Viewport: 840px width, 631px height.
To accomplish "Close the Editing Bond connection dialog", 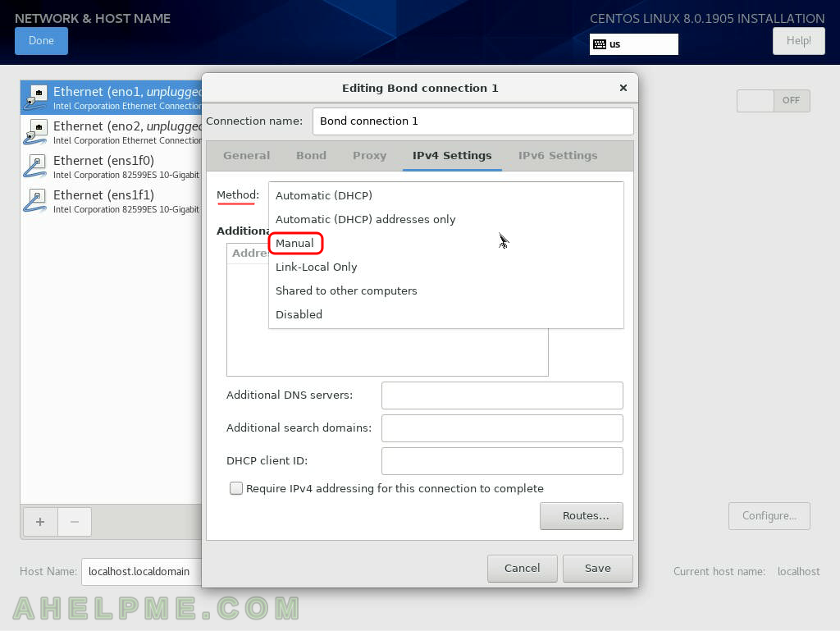I will point(623,88).
